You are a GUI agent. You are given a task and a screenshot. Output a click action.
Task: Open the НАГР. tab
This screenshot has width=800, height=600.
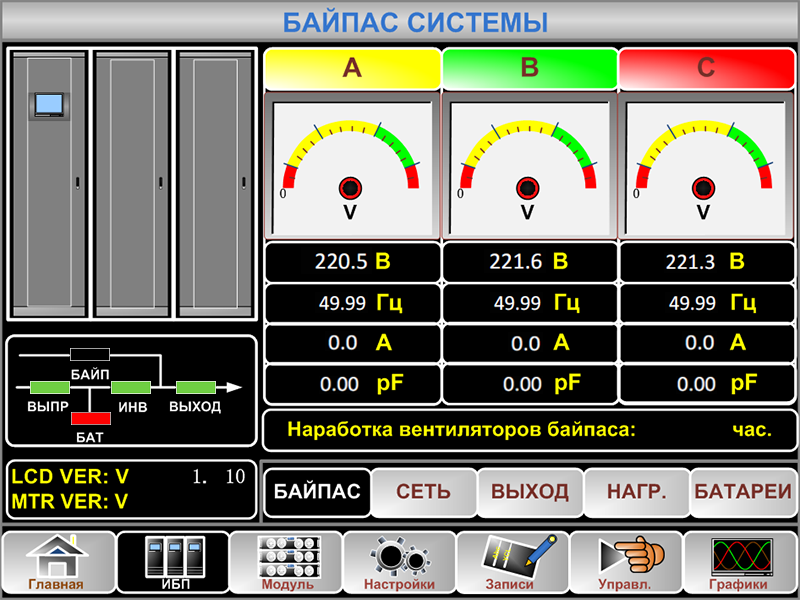635,492
